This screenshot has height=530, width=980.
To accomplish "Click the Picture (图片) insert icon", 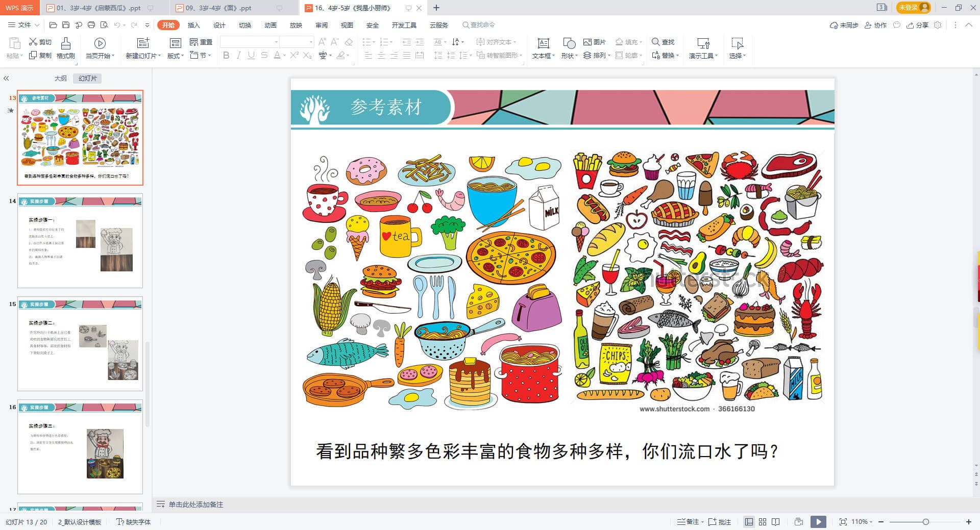I will coord(594,42).
